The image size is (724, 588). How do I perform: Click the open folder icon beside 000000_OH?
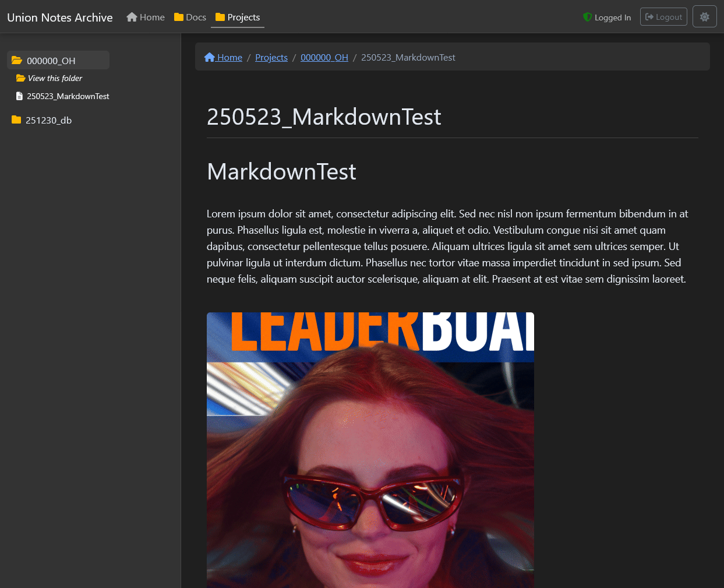(x=17, y=61)
